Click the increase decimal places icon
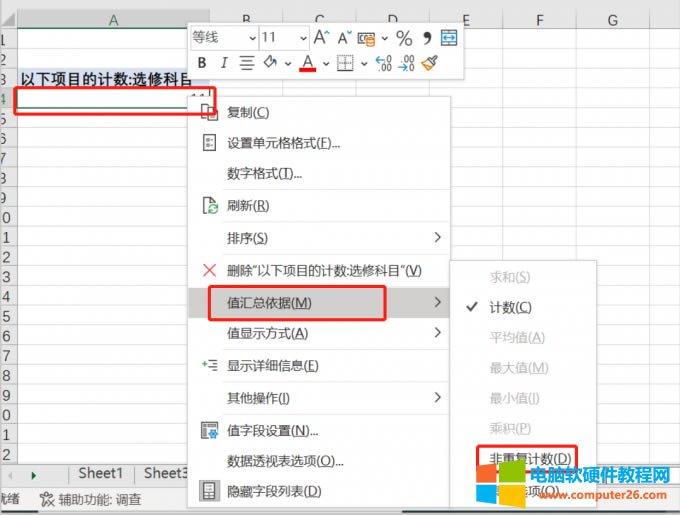The width and height of the screenshot is (680, 515). pos(384,63)
